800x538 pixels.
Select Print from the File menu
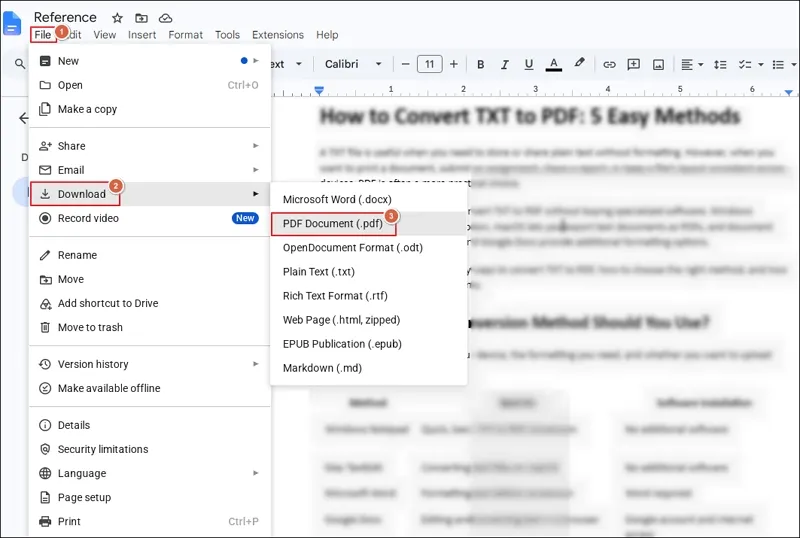tap(149, 521)
